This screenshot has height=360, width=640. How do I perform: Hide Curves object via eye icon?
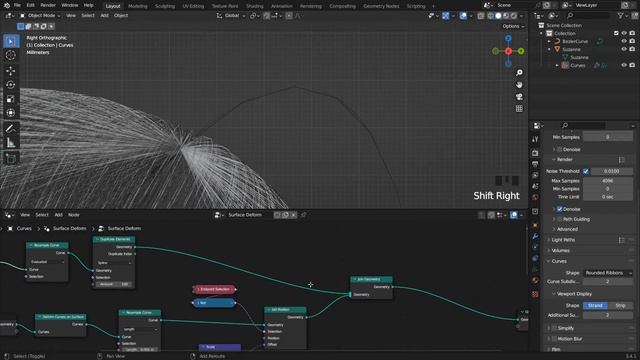[624, 65]
